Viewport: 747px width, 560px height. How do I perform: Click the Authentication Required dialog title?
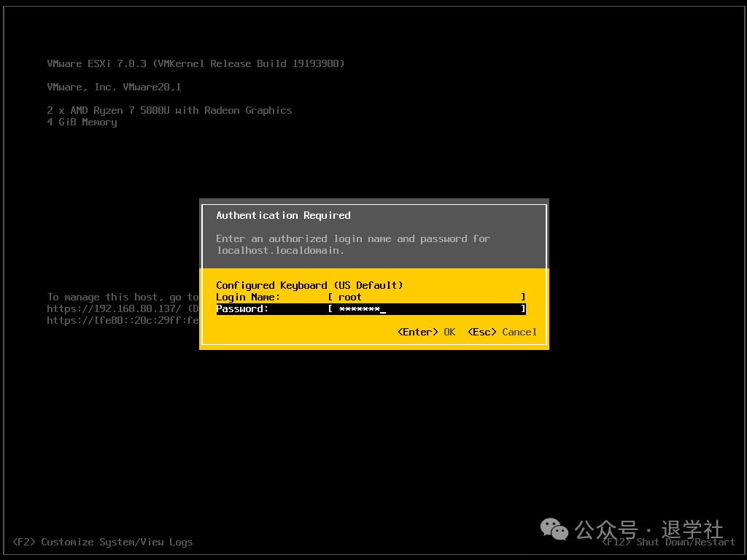pyautogui.click(x=284, y=215)
